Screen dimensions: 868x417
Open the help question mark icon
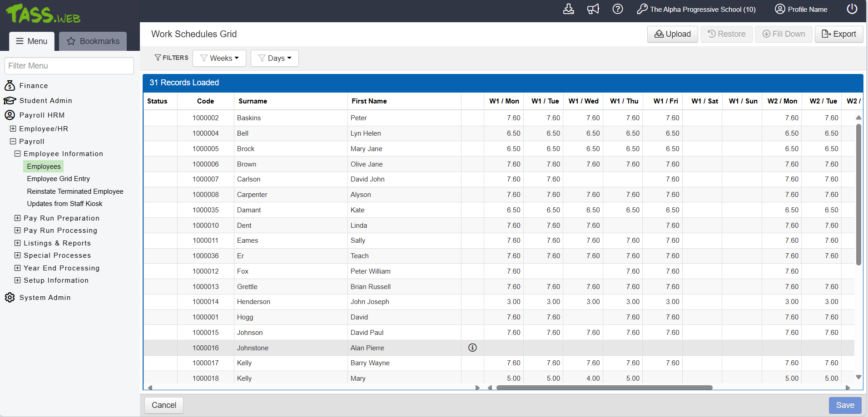tap(617, 9)
